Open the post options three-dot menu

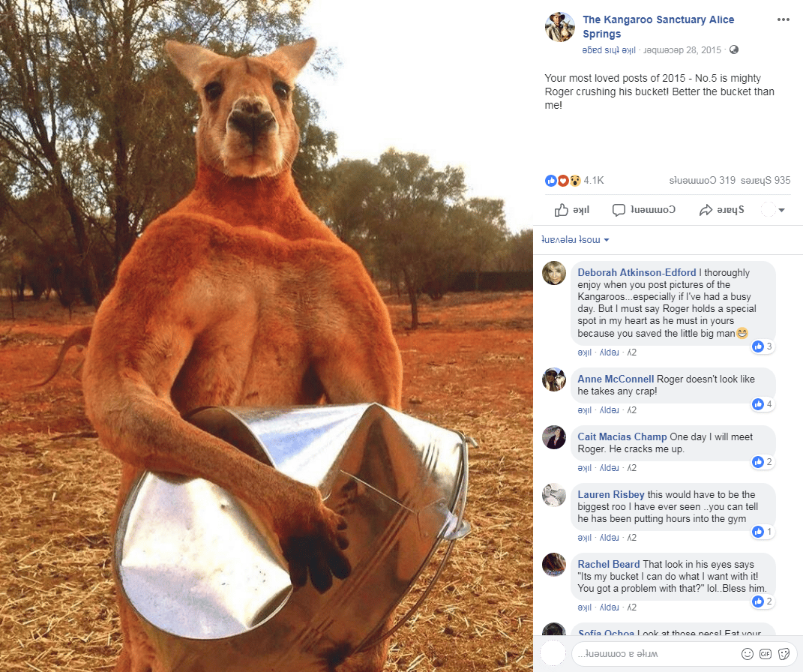point(783,19)
